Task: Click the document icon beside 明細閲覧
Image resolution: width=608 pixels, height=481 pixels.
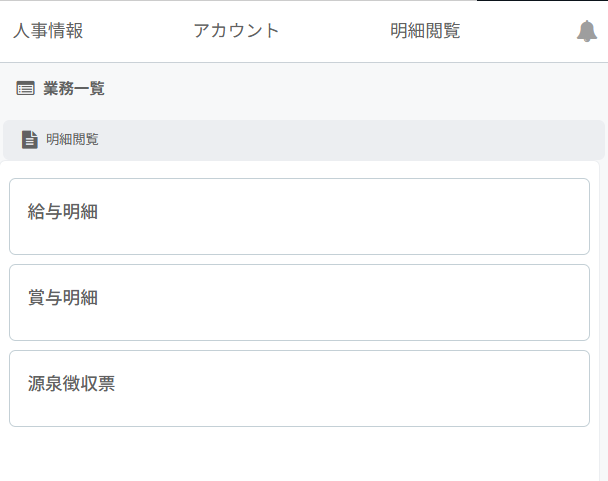Action: click(x=30, y=139)
